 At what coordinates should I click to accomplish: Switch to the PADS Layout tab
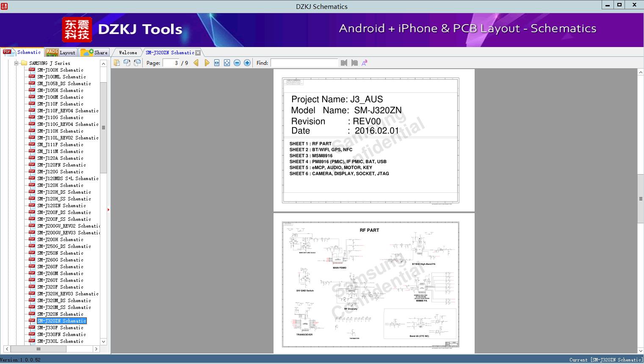point(61,53)
